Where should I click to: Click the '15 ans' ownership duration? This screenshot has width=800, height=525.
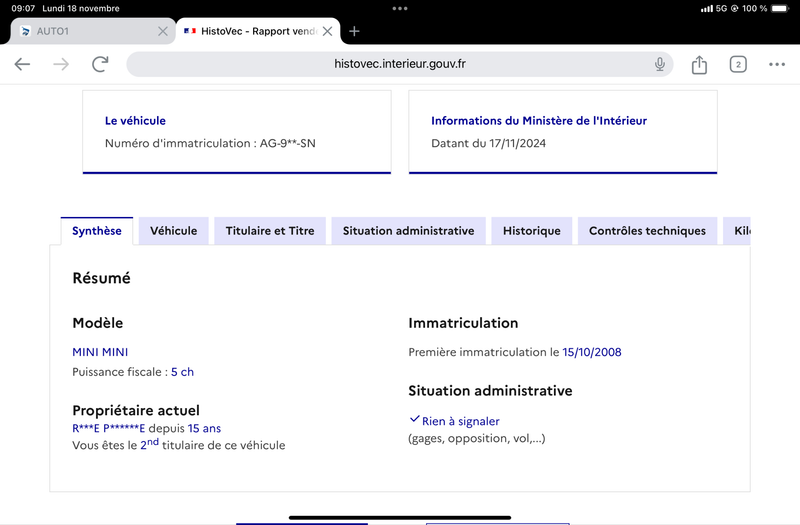click(x=204, y=429)
